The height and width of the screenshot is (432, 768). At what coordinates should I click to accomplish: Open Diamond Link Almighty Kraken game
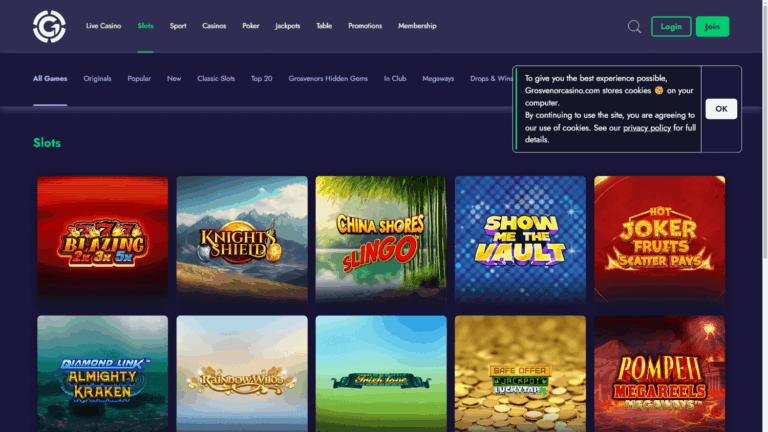pyautogui.click(x=102, y=374)
